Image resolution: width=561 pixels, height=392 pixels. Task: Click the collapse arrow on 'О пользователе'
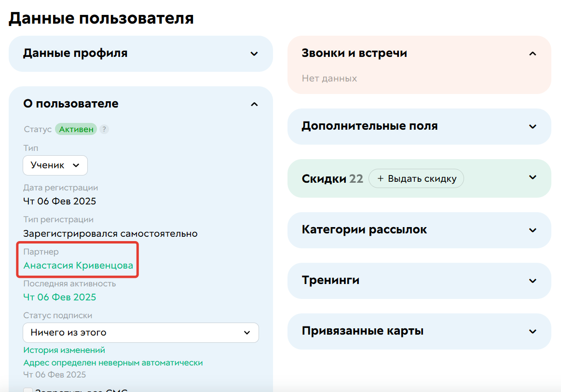pos(254,104)
